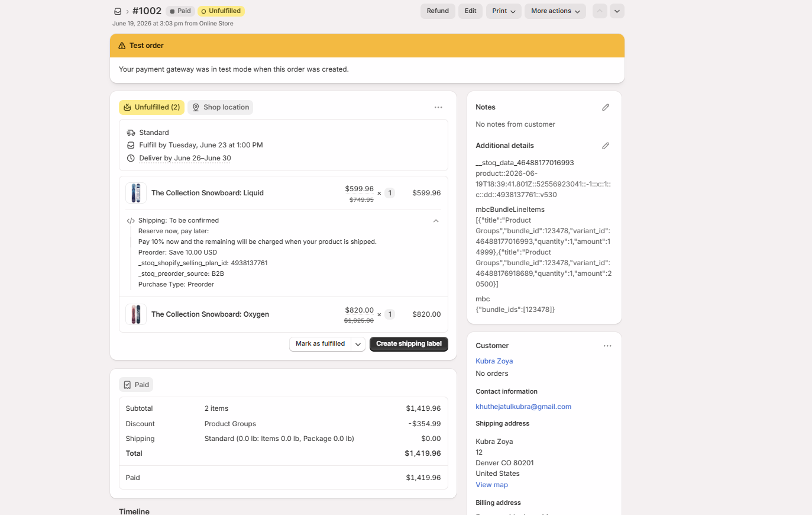Click the Refund button
The image size is (812, 515).
tap(438, 11)
